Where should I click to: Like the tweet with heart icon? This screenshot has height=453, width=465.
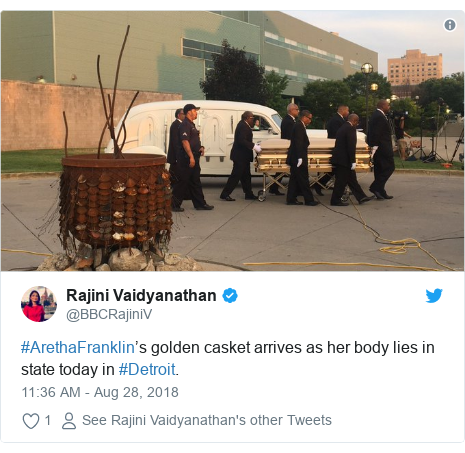[31, 421]
